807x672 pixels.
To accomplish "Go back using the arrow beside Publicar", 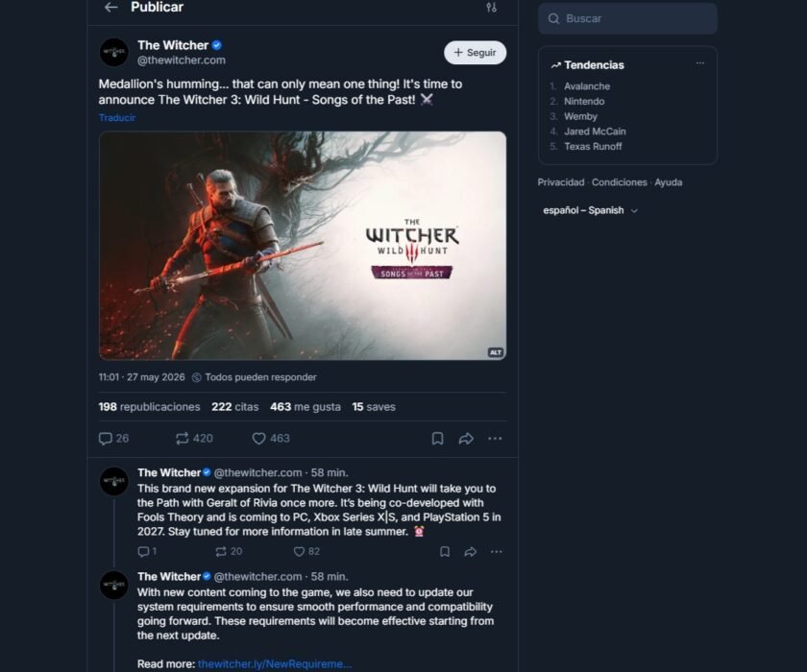I will tap(110, 7).
